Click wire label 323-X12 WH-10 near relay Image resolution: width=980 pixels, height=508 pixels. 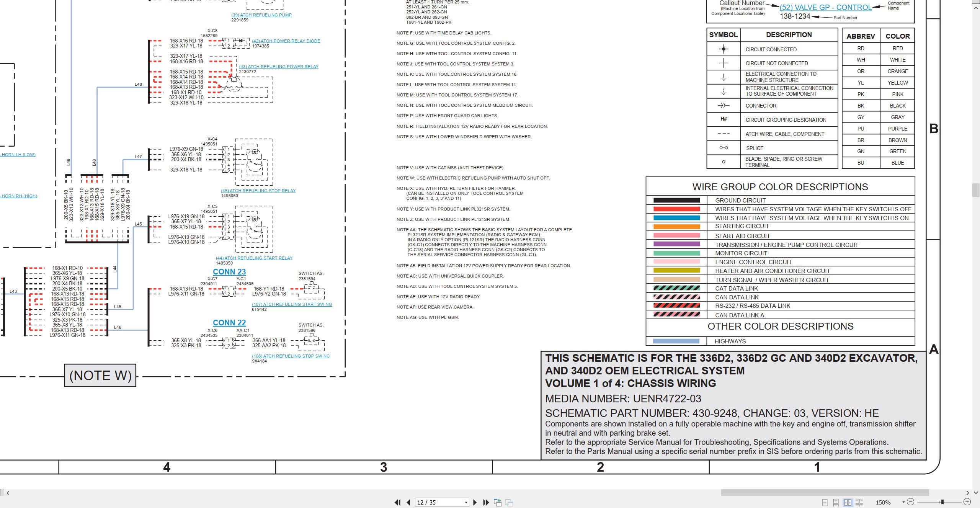(186, 97)
